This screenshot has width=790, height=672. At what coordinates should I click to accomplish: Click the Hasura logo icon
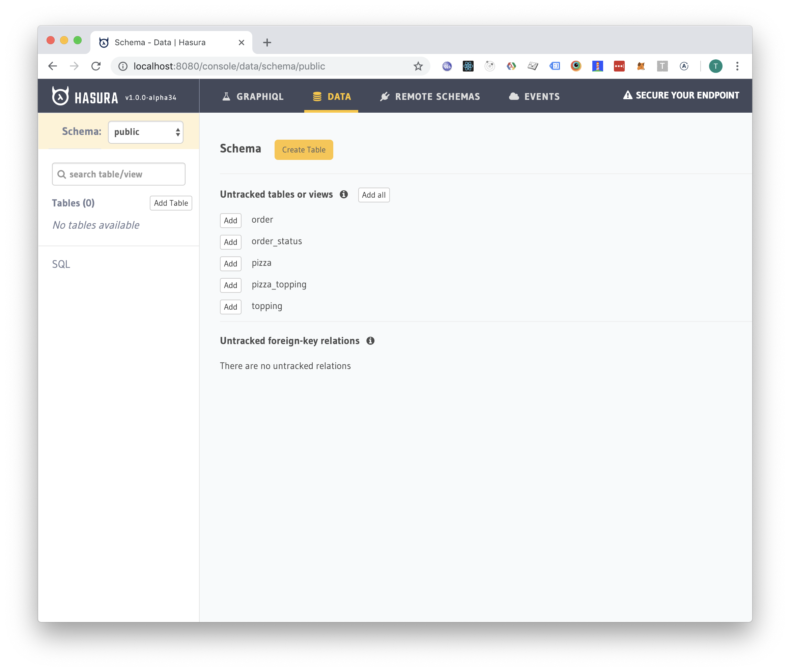(60, 95)
